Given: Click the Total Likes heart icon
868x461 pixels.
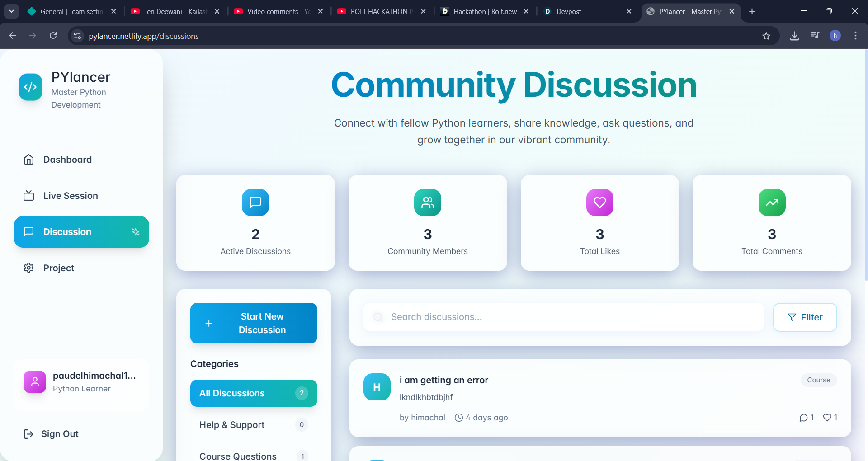Looking at the screenshot, I should (x=600, y=202).
